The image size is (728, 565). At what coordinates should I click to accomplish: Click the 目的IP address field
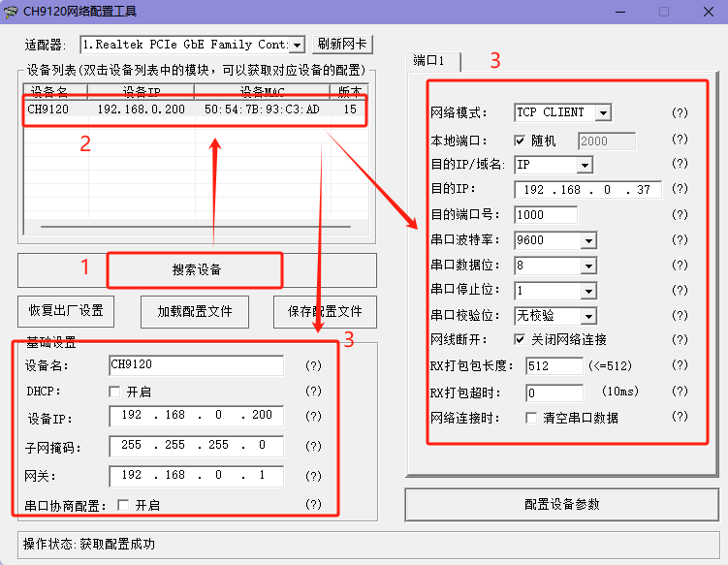(x=587, y=189)
